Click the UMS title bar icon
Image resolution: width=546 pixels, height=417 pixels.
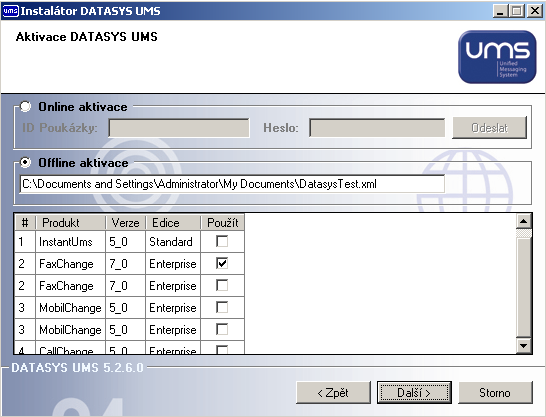[10, 11]
